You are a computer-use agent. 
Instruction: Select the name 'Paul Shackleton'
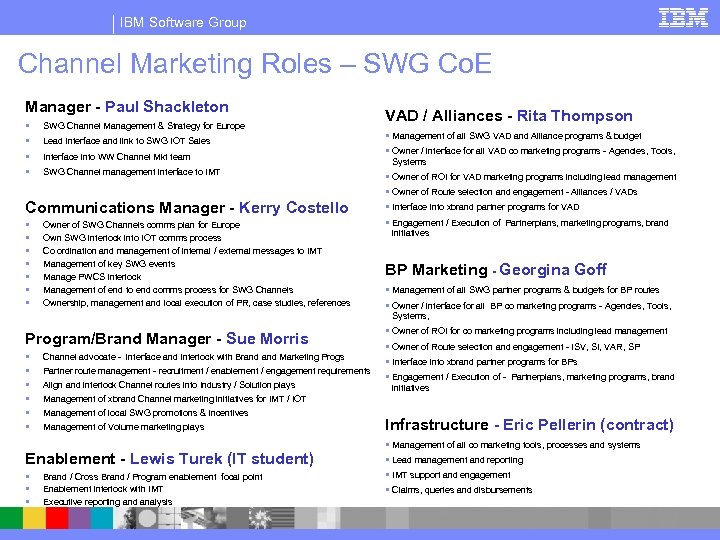167,107
